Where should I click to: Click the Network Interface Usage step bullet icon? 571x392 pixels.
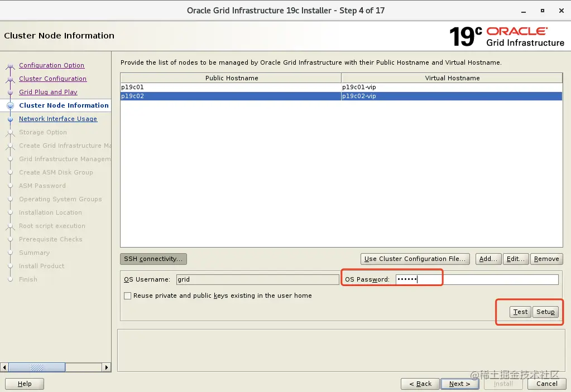pos(11,119)
